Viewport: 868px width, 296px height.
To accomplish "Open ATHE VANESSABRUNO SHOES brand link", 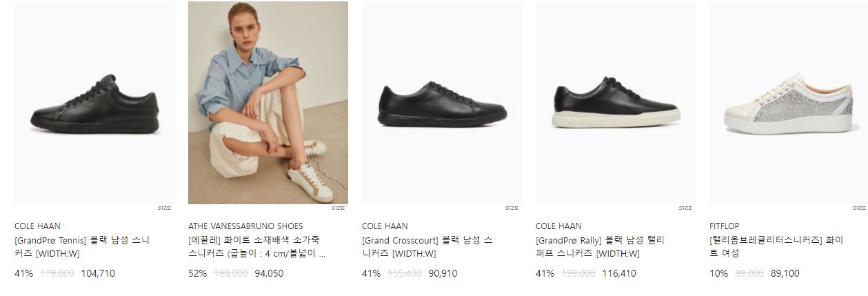I will [x=245, y=226].
